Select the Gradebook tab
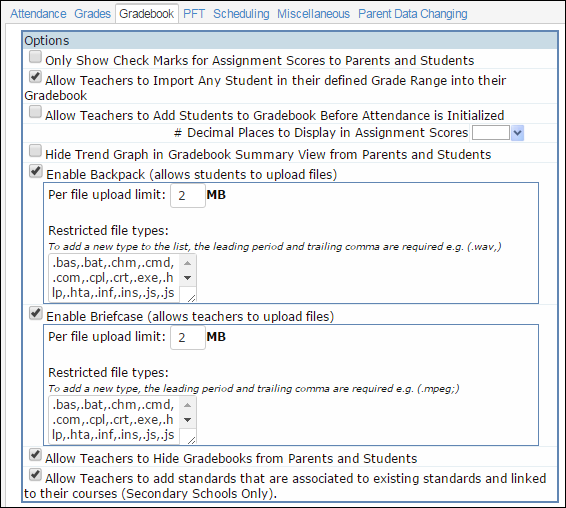Screen dimensions: 566x508 click(147, 14)
